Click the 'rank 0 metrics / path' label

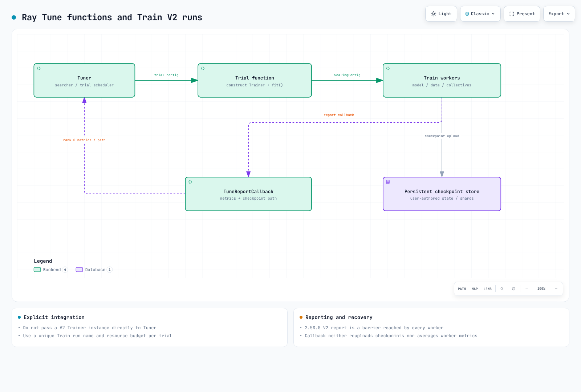coord(84,140)
